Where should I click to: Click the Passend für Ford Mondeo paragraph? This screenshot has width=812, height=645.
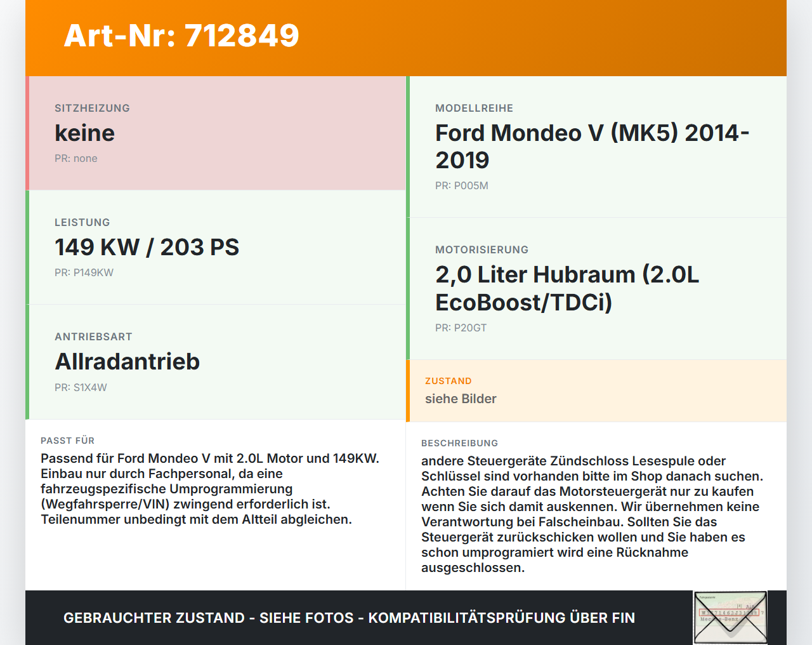click(x=210, y=489)
